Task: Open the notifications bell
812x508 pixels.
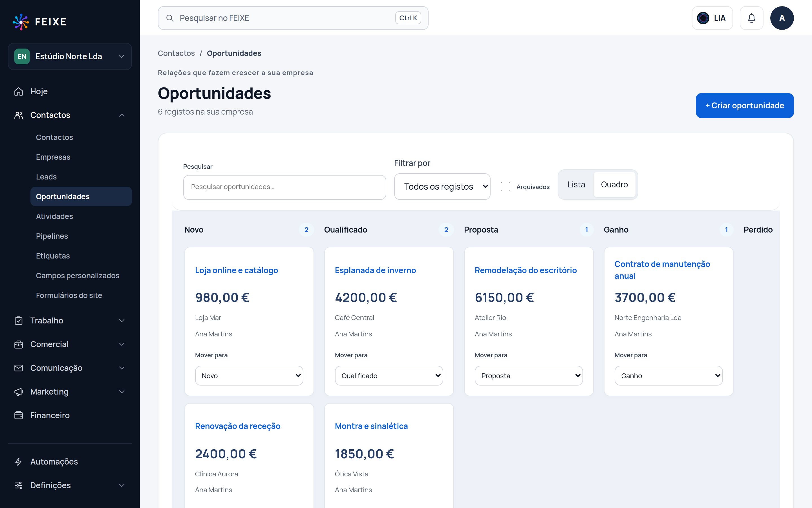Action: tap(751, 18)
